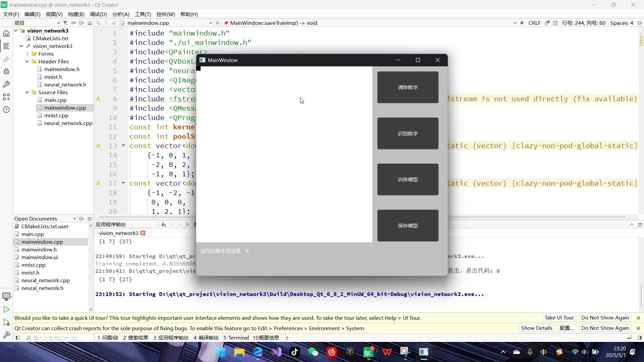Clear application output with the broom icon
644x362 pixels.
164,225
